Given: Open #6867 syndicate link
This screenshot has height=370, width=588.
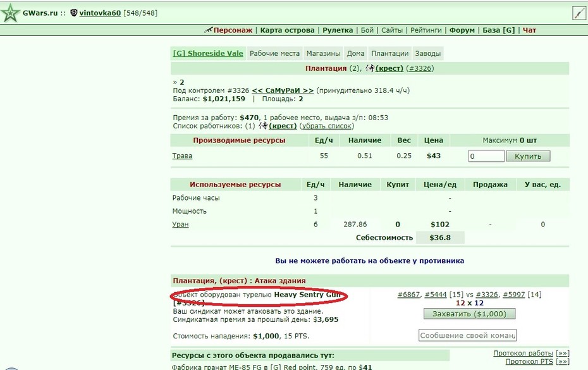Looking at the screenshot, I should pos(408,295).
